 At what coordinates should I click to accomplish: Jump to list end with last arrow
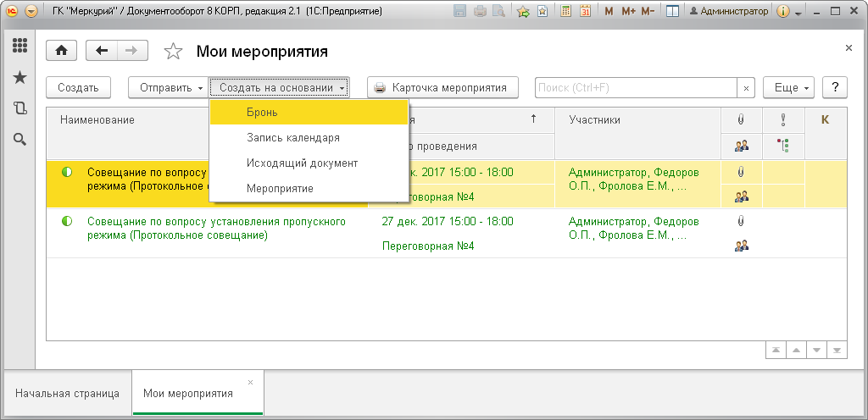pyautogui.click(x=837, y=351)
